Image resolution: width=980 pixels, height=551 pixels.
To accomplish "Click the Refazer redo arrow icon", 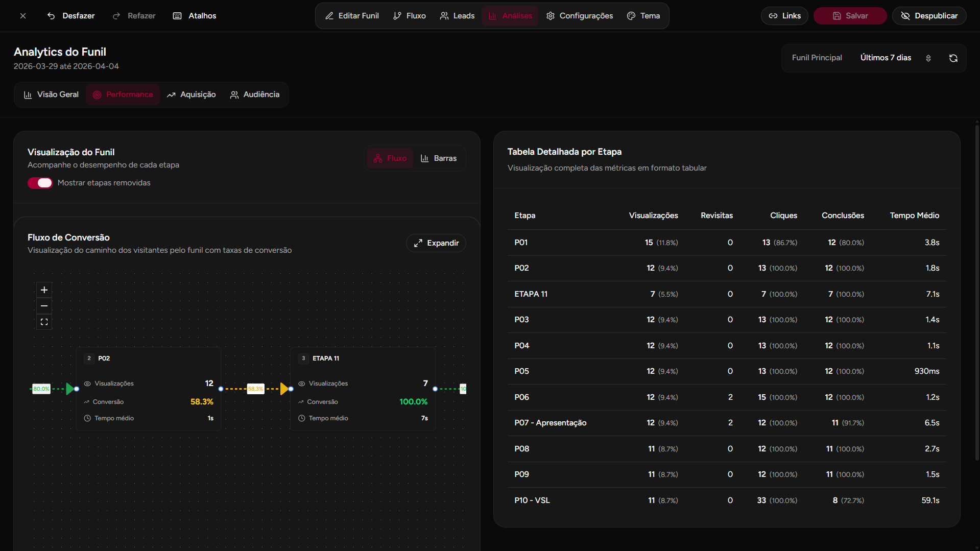I will (x=116, y=16).
